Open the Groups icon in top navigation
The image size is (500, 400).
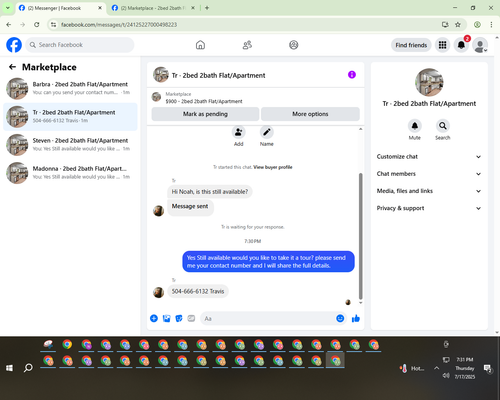(294, 45)
